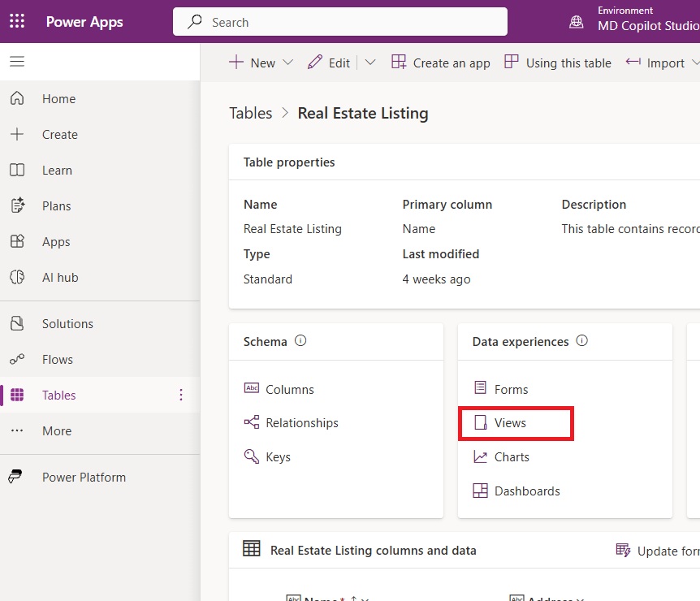Image resolution: width=700 pixels, height=601 pixels.
Task: Click the Data experiences info icon
Action: pos(581,341)
